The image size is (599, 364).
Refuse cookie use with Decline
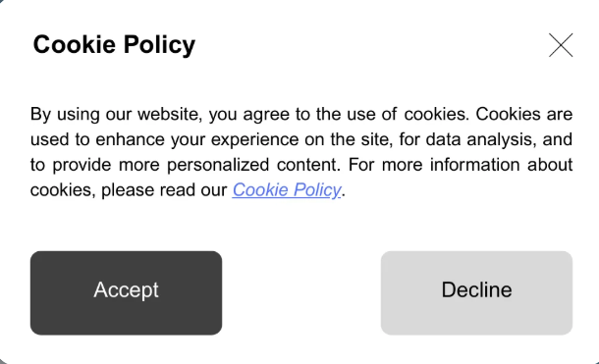(x=476, y=293)
